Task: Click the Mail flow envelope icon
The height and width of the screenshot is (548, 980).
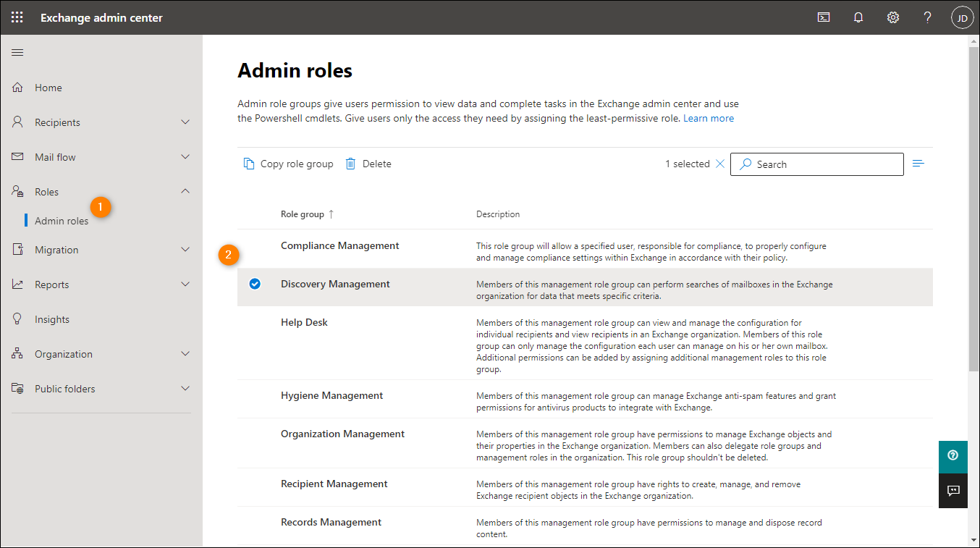Action: pyautogui.click(x=18, y=157)
